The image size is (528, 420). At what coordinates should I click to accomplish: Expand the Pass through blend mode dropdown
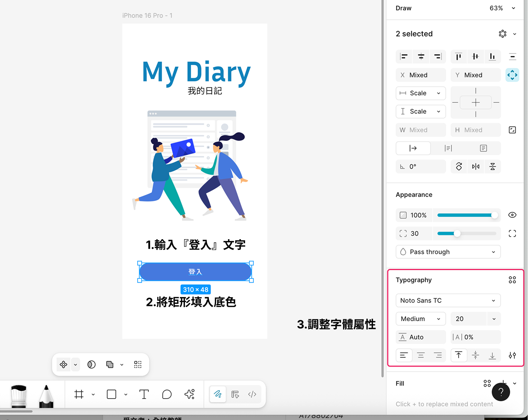[x=448, y=252]
